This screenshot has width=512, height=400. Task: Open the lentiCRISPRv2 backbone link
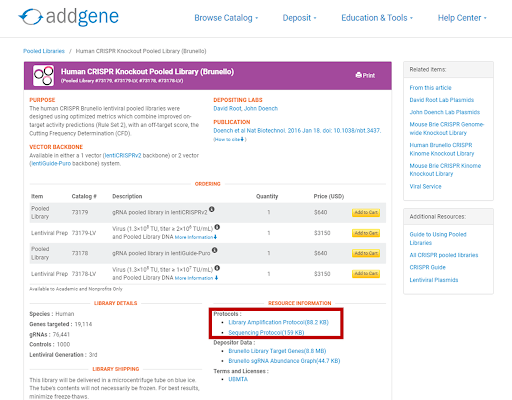(123, 155)
